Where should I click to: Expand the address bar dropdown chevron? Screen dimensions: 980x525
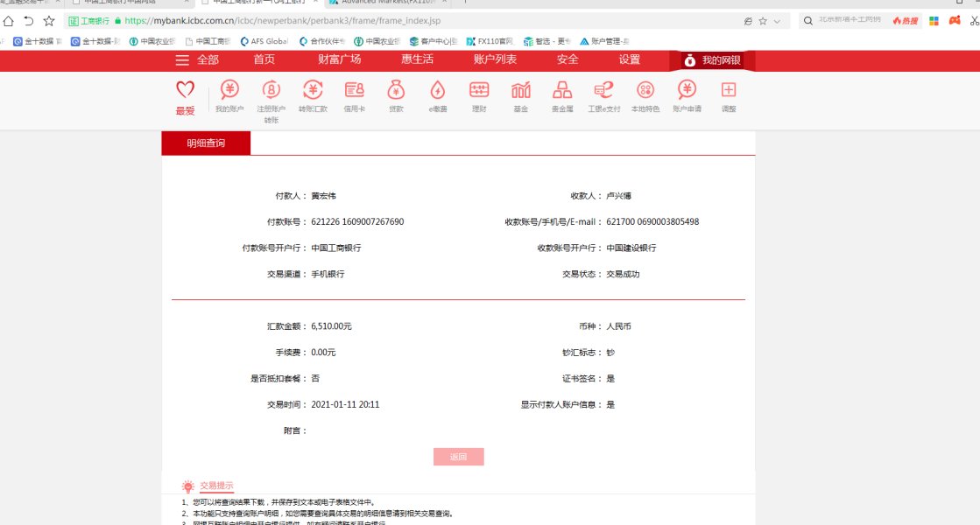pos(777,21)
